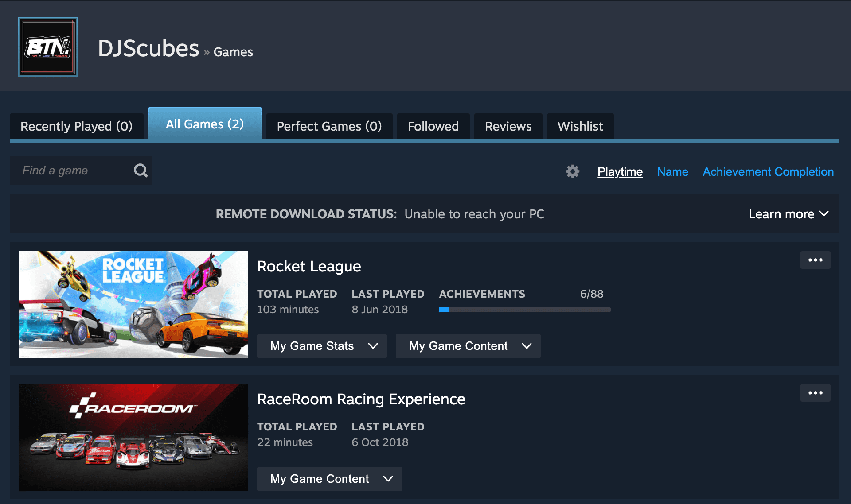Switch to the Wishlist tab
This screenshot has width=851, height=504.
coord(580,126)
